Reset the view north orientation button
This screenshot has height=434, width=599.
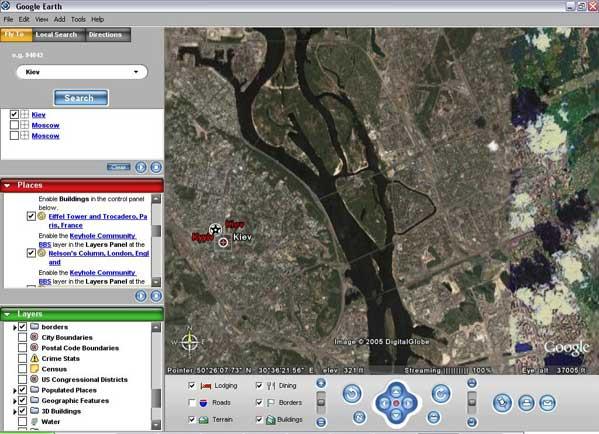click(359, 417)
